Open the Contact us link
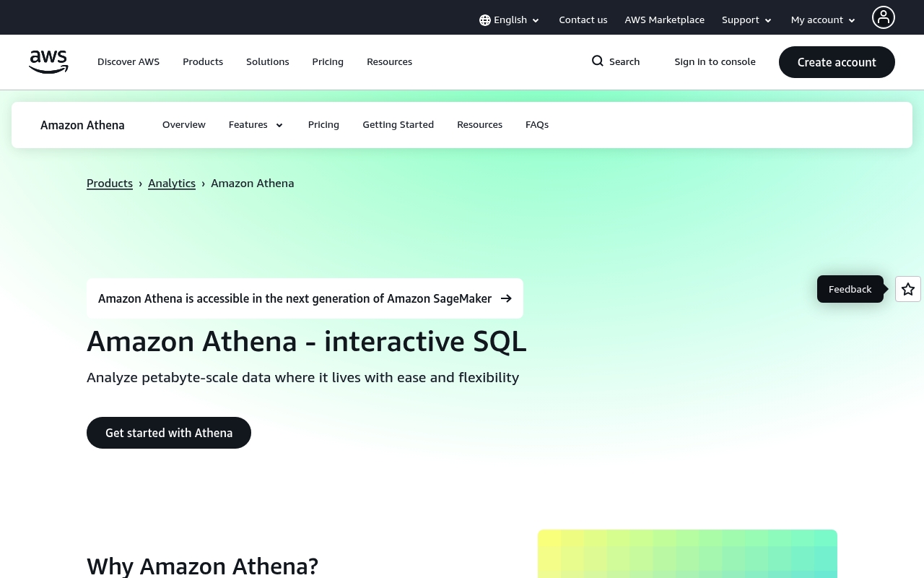The image size is (924, 578). point(583,20)
